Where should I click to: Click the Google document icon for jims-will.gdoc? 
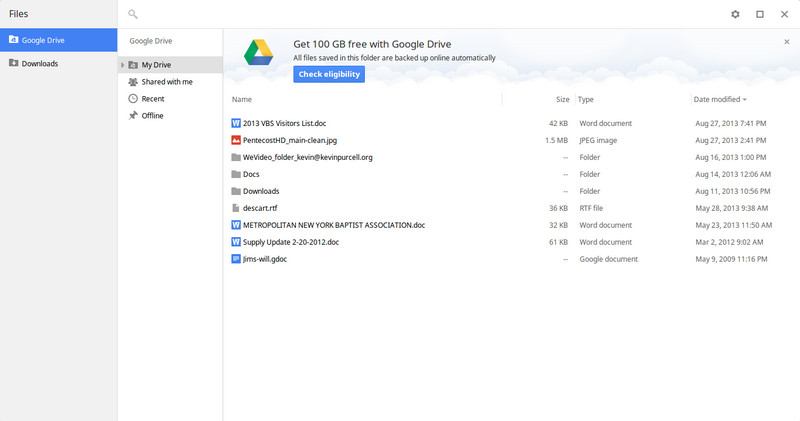[236, 259]
